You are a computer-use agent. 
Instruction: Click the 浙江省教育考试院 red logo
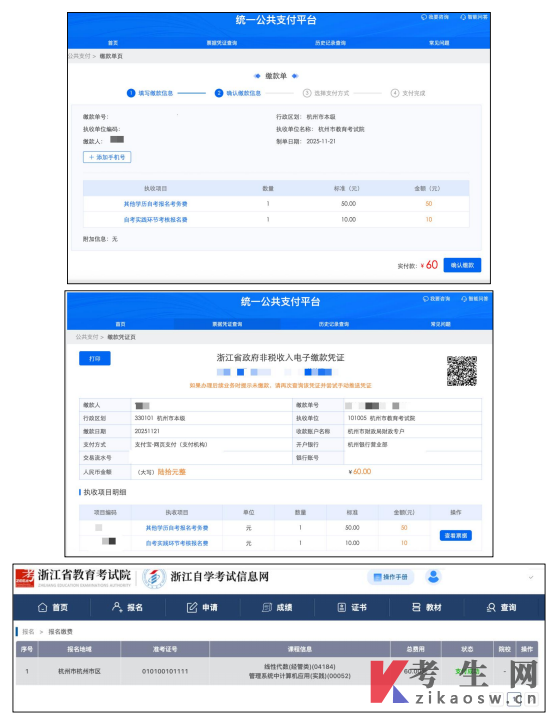[25, 578]
